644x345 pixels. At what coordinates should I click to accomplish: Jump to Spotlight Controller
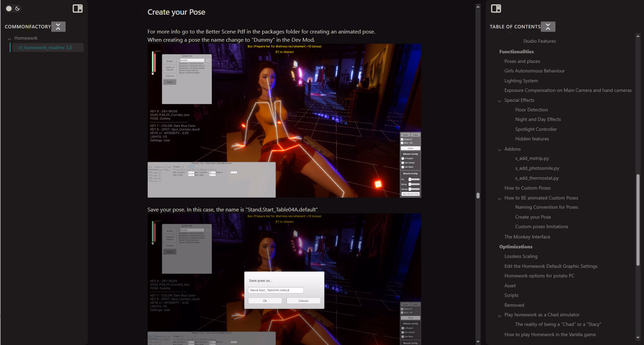pyautogui.click(x=536, y=129)
